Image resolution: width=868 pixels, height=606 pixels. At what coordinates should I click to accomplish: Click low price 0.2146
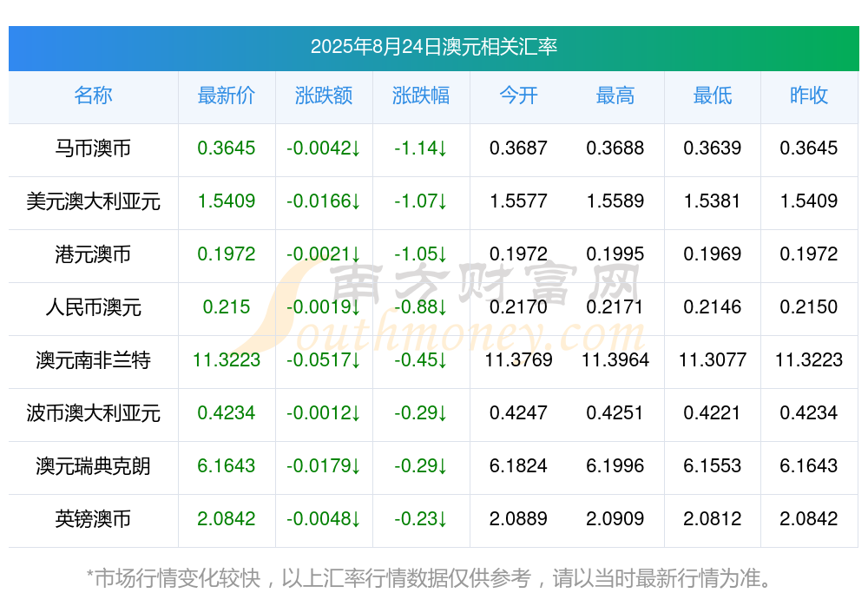pyautogui.click(x=713, y=306)
